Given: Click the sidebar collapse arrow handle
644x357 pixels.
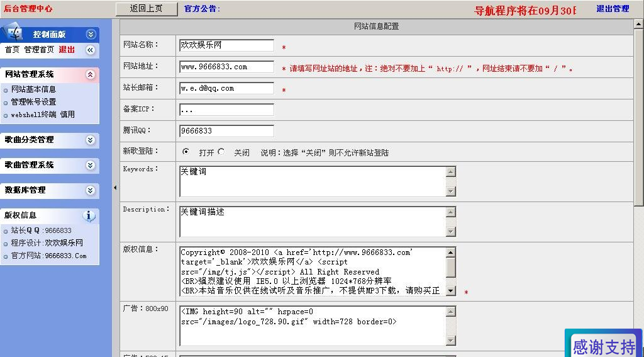Looking at the screenshot, I should 115,188.
